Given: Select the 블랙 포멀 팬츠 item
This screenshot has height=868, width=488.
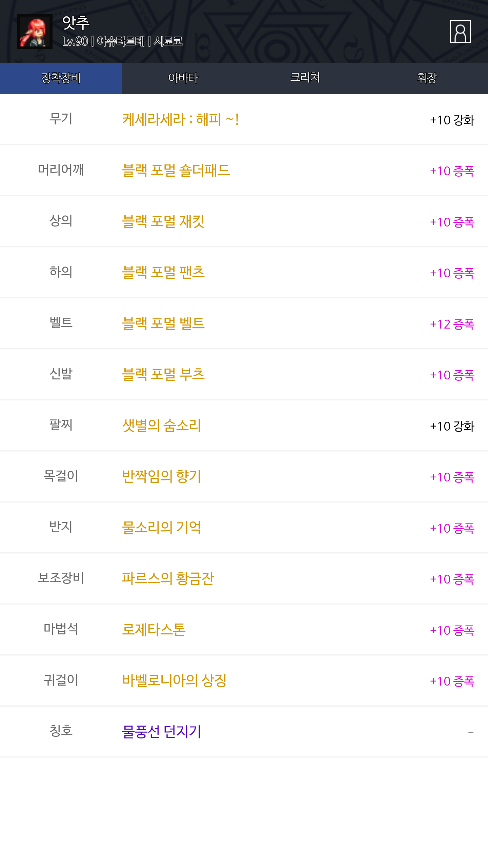Looking at the screenshot, I should pyautogui.click(x=163, y=273).
